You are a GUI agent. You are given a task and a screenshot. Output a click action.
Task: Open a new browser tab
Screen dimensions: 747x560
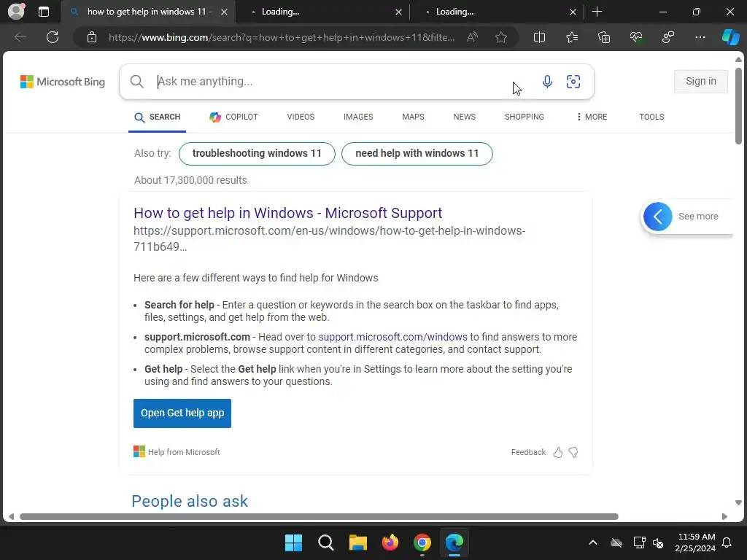point(597,12)
